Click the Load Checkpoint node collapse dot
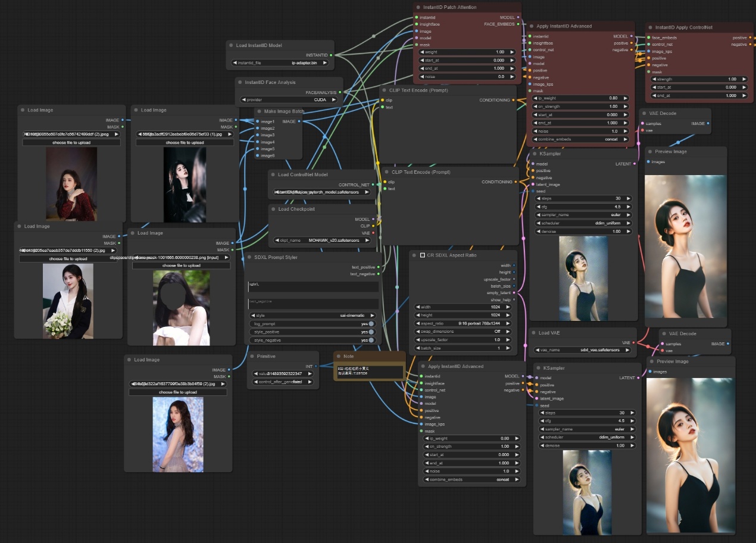The image size is (756, 543). 273,209
